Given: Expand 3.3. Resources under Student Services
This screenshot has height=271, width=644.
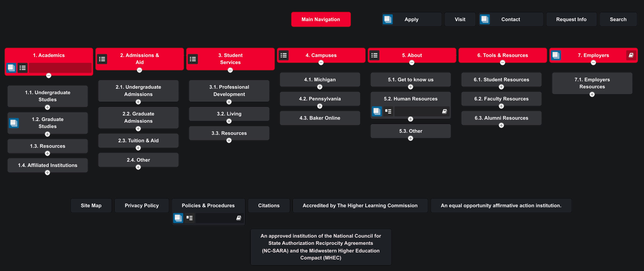Looking at the screenshot, I should [x=229, y=140].
